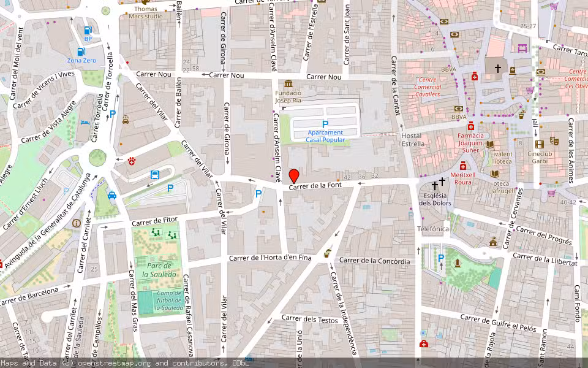The height and width of the screenshot is (368, 588).
Task: Select the 'Hostal l'Estrella' label
Action: pyautogui.click(x=412, y=139)
